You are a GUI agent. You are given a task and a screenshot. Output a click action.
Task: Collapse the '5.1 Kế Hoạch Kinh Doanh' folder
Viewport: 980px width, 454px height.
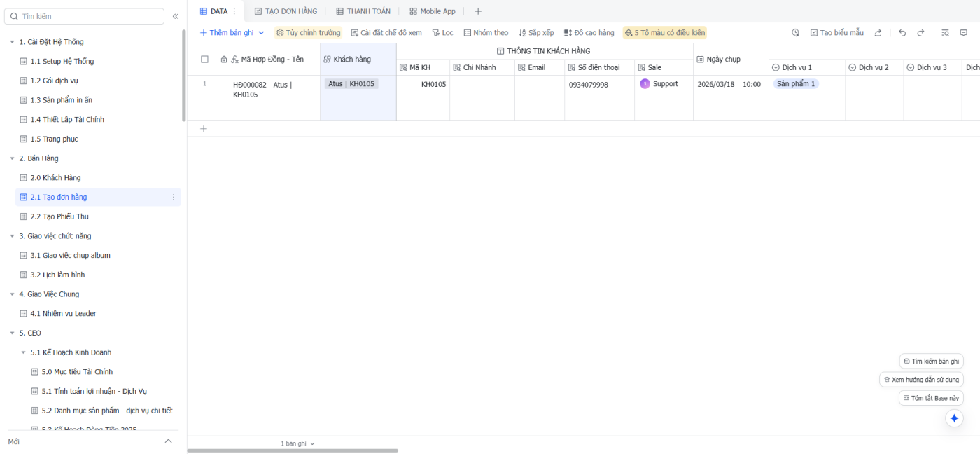coord(23,352)
